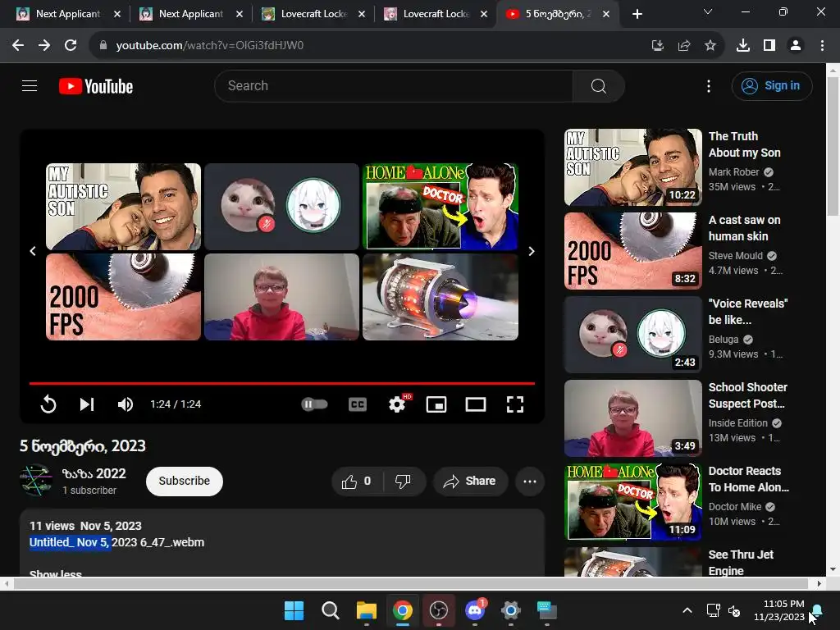840x630 pixels.
Task: Open ზაზა 2022 channel avatar
Action: click(36, 481)
